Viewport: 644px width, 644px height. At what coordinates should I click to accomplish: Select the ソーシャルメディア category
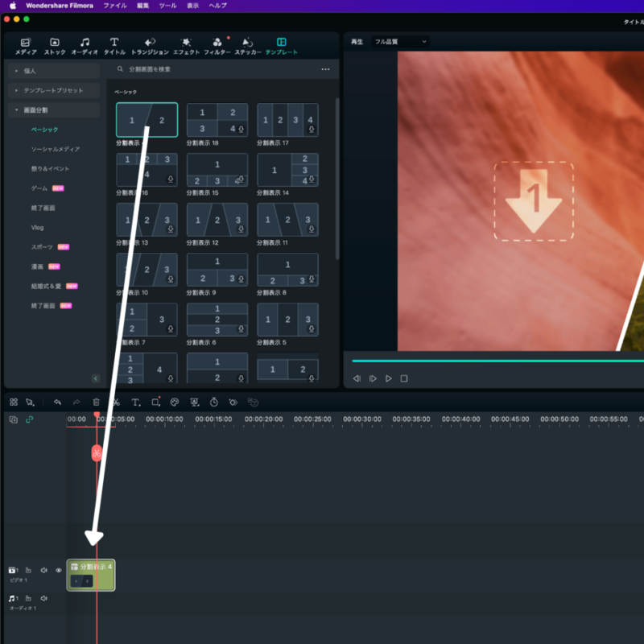56,149
